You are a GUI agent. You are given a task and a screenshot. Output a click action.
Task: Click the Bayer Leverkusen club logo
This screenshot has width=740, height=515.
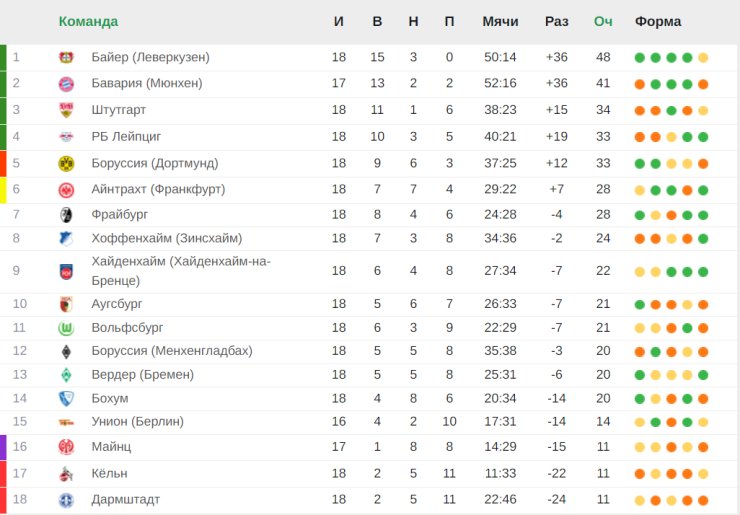point(67,58)
